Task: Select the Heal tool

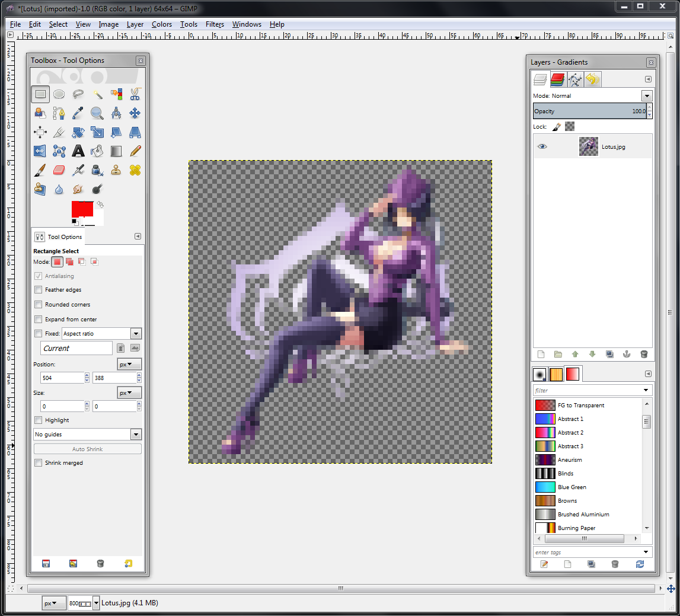Action: [135, 170]
